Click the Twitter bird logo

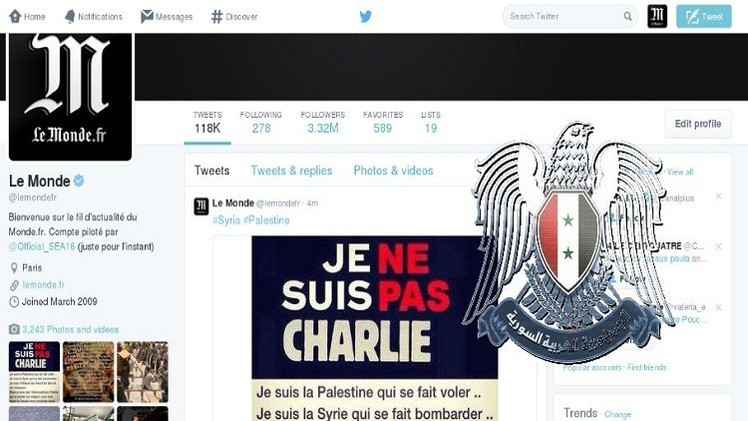coord(366,17)
